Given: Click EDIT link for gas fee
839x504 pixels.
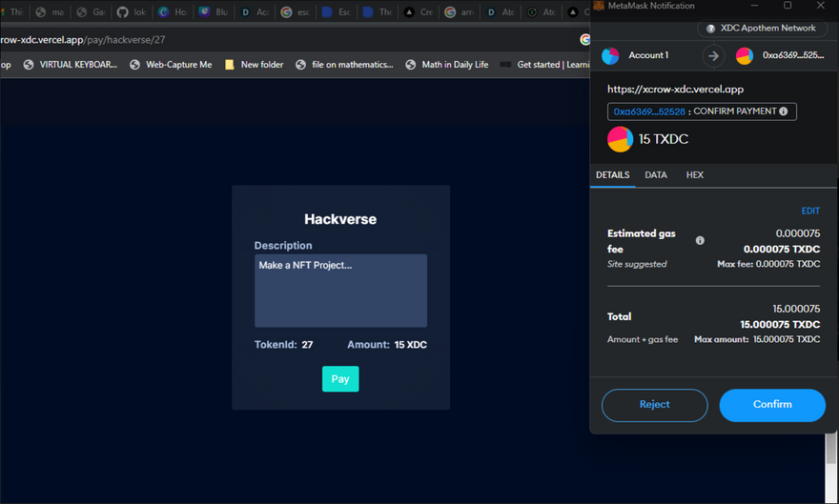Looking at the screenshot, I should click(x=809, y=212).
